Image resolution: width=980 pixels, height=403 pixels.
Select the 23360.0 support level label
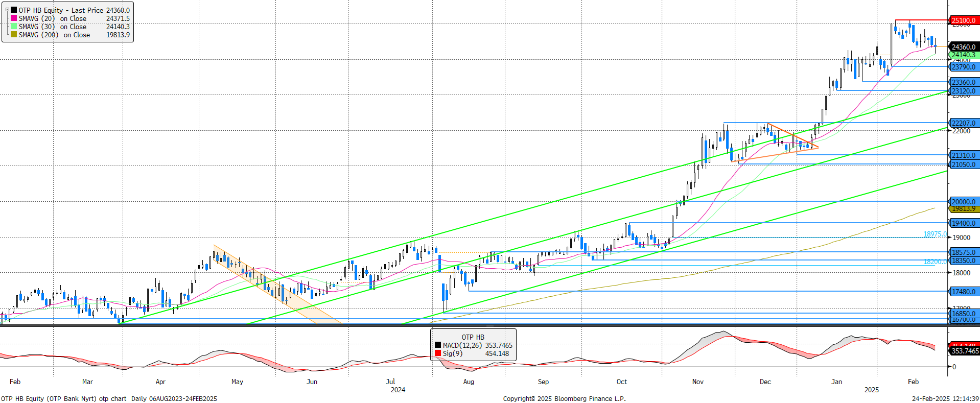pyautogui.click(x=964, y=82)
